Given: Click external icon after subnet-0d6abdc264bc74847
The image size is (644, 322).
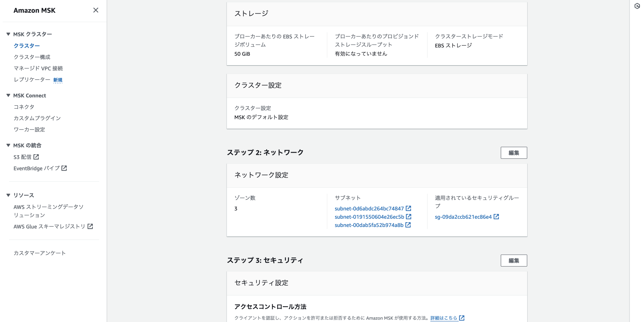Looking at the screenshot, I should 408,208.
